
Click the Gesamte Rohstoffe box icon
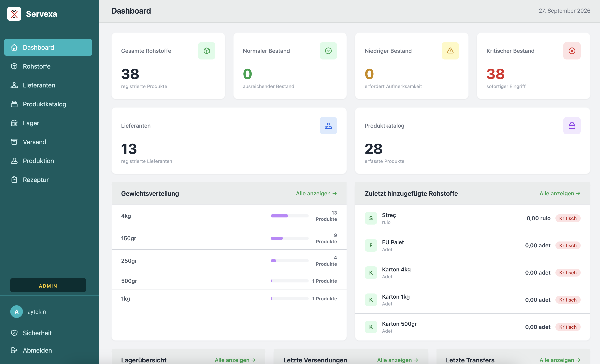point(207,51)
